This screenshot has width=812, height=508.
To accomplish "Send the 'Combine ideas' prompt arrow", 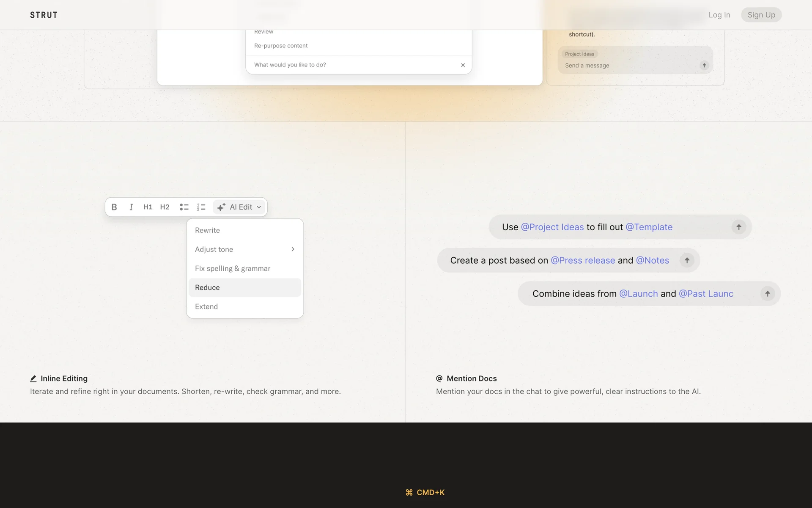I will coord(767,293).
